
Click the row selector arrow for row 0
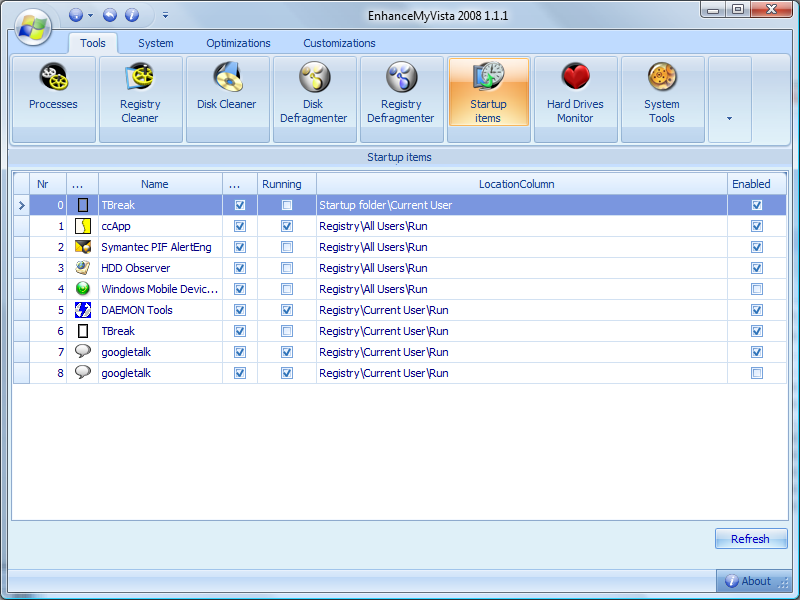(21, 205)
